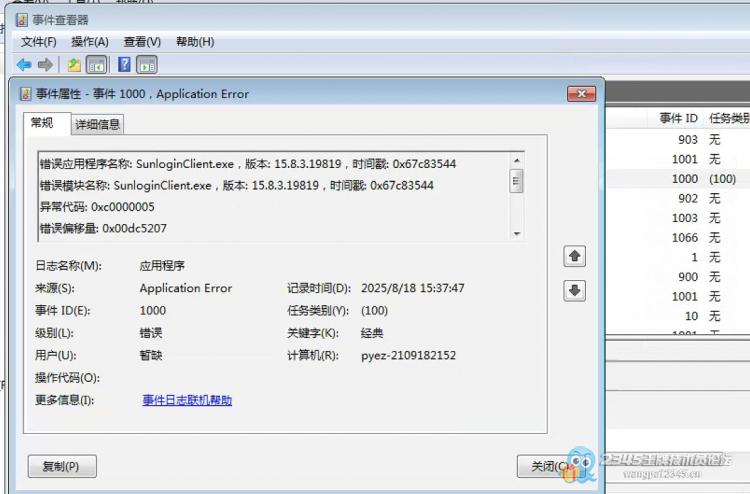
Task: Click the source value Application Error
Action: tap(186, 288)
